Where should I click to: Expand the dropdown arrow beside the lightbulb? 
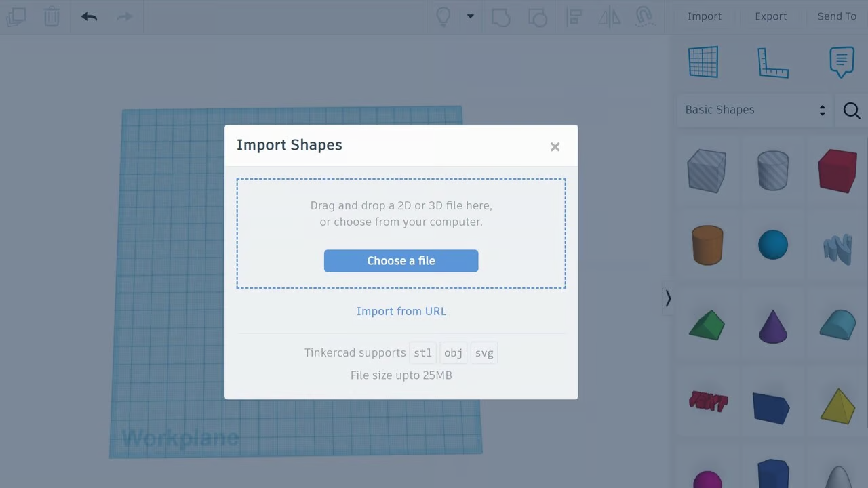470,16
